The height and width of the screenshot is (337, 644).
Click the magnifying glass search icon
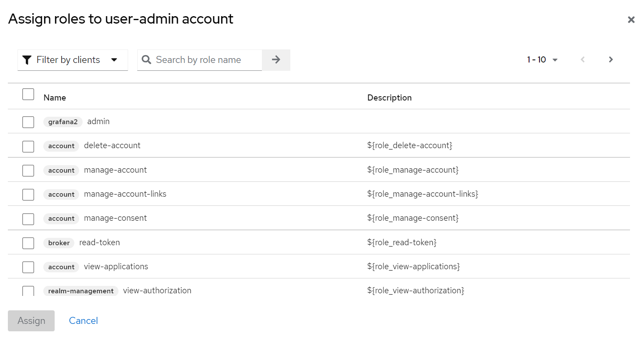146,60
